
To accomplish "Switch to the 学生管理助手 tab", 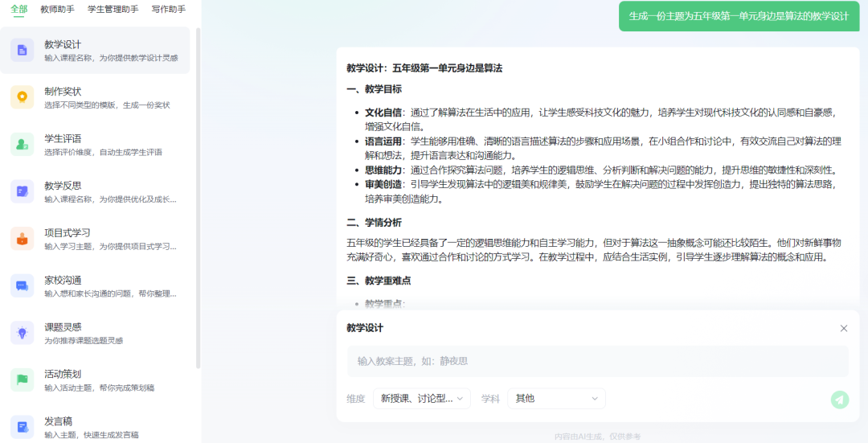I will point(113,9).
